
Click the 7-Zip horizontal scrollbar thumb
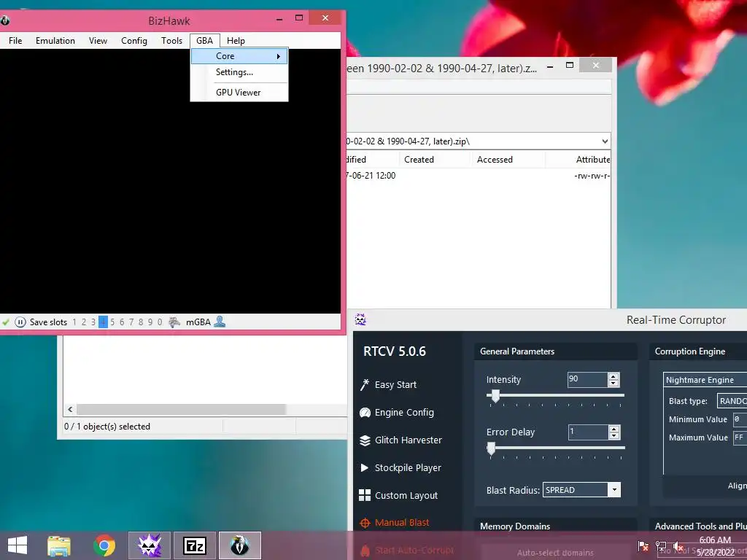tap(181, 410)
